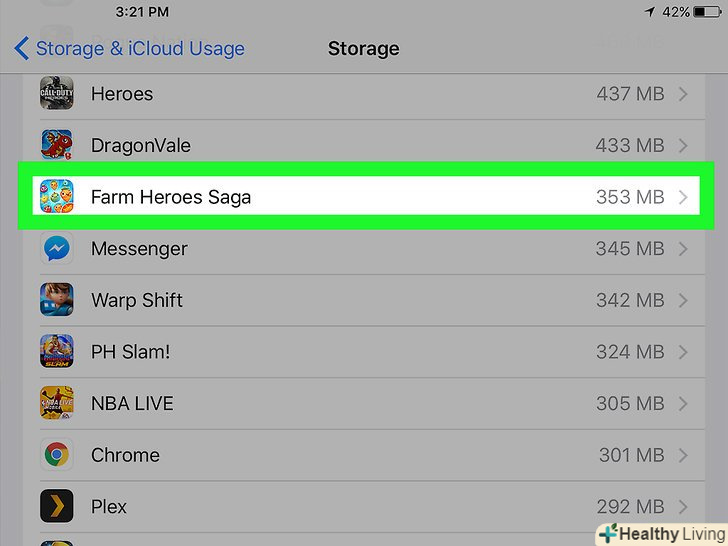
Task: Tap the DragonVale app icon
Action: [56, 145]
